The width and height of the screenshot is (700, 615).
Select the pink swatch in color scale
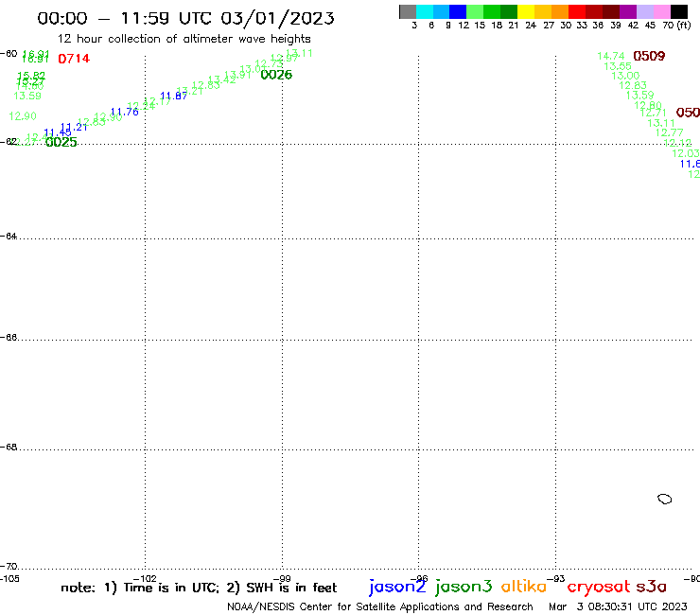tap(662, 11)
